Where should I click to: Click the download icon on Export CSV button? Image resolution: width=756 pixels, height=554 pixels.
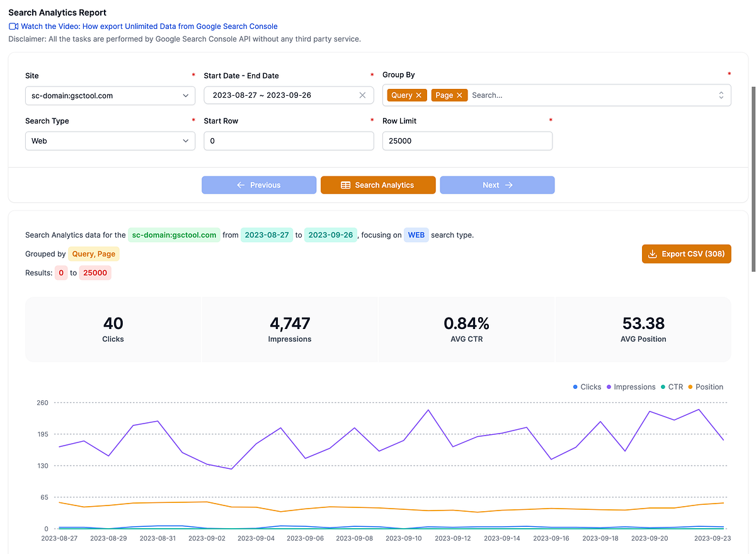654,253
